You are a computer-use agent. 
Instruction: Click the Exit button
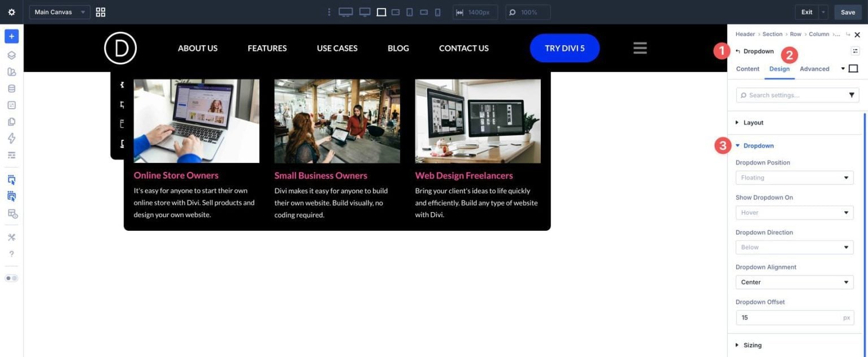806,12
